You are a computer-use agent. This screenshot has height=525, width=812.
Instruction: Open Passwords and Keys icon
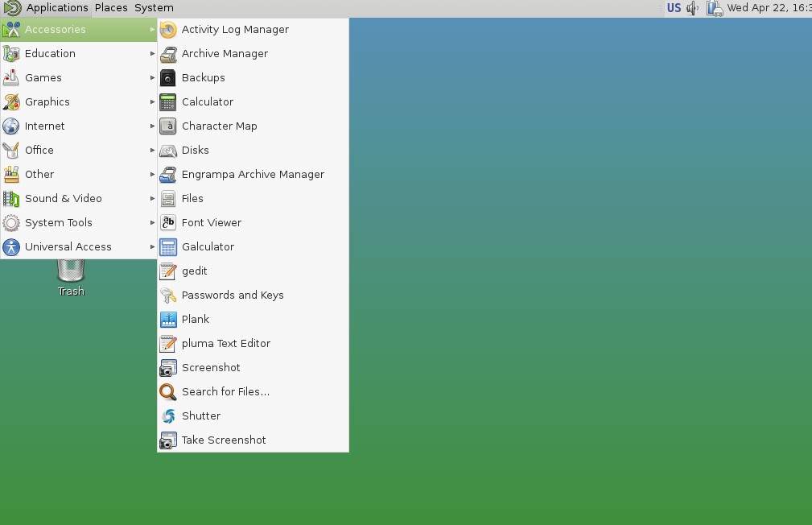click(167, 296)
